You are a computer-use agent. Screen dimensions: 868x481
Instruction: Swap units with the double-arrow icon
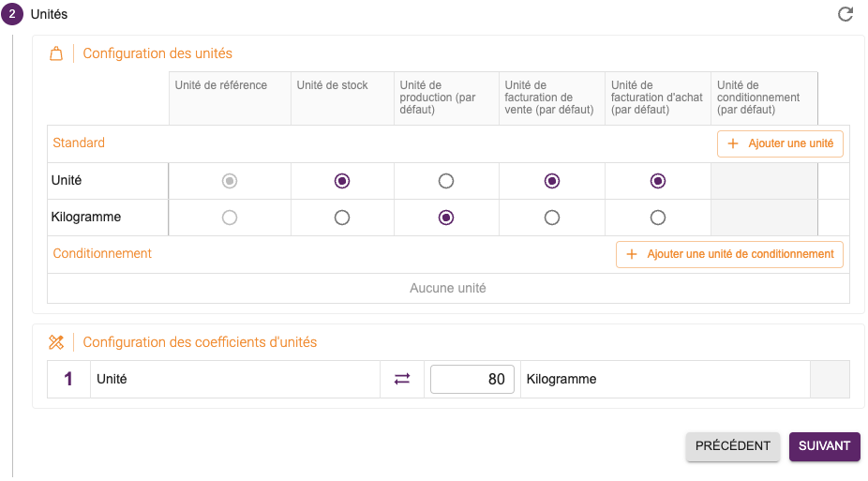(x=402, y=379)
